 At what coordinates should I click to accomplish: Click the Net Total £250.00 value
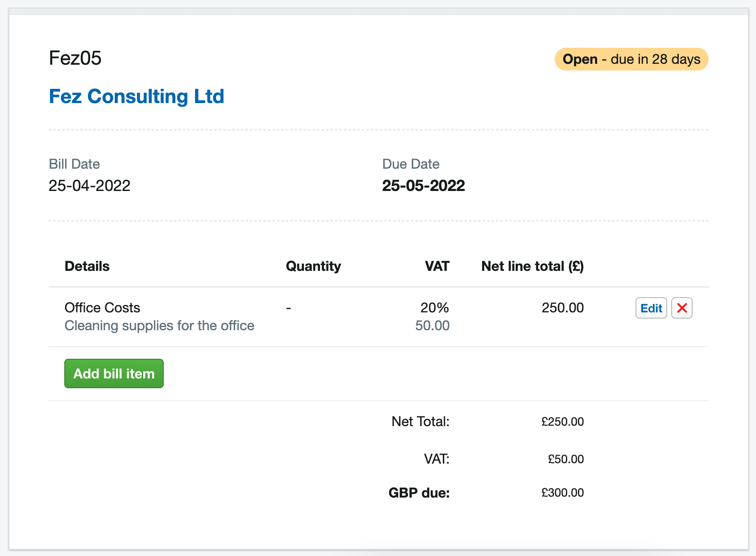[562, 422]
